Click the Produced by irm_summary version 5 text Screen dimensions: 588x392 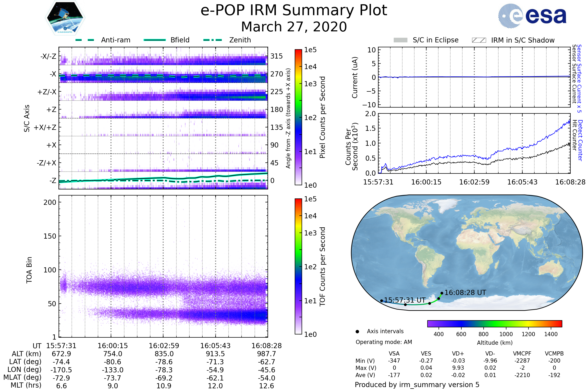tap(417, 385)
